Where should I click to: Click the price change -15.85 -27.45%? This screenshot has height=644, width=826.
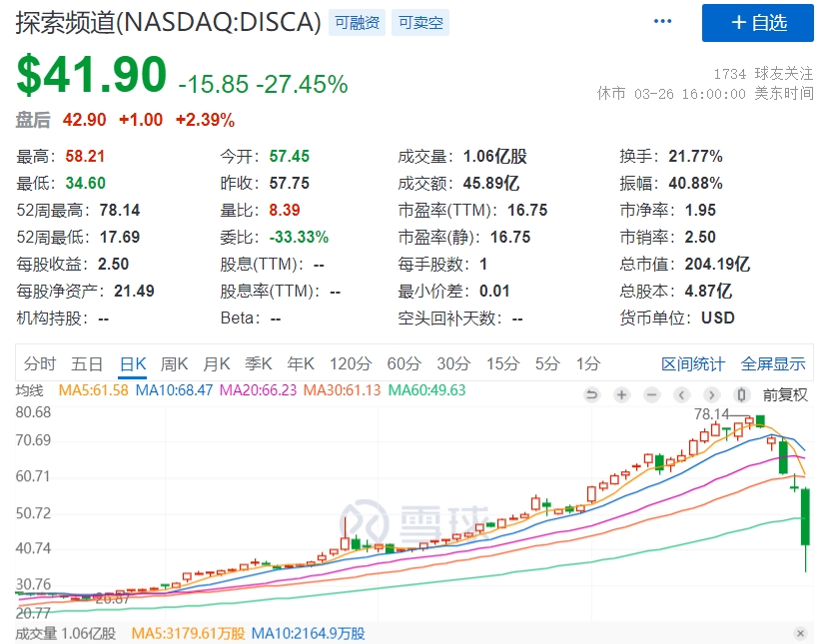264,84
